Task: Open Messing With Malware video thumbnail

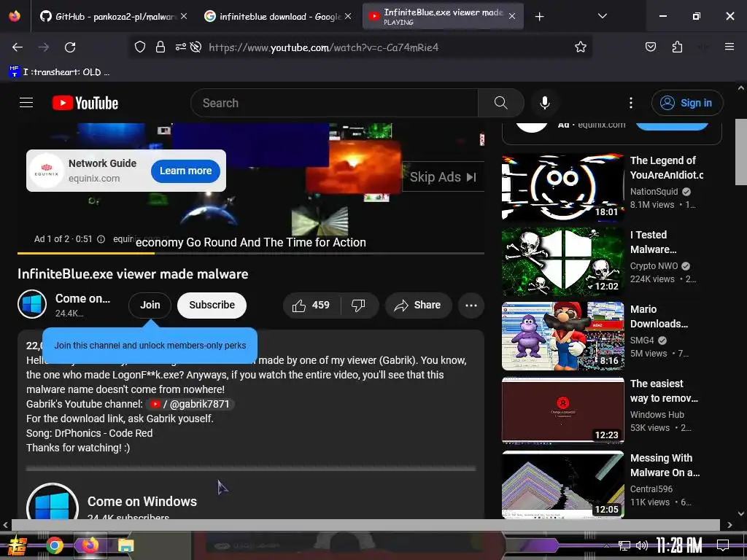Action: click(x=562, y=484)
